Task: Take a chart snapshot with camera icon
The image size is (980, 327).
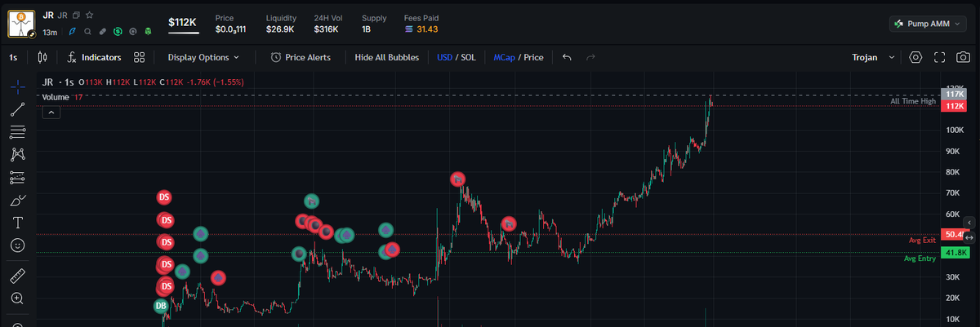Action: (x=964, y=57)
